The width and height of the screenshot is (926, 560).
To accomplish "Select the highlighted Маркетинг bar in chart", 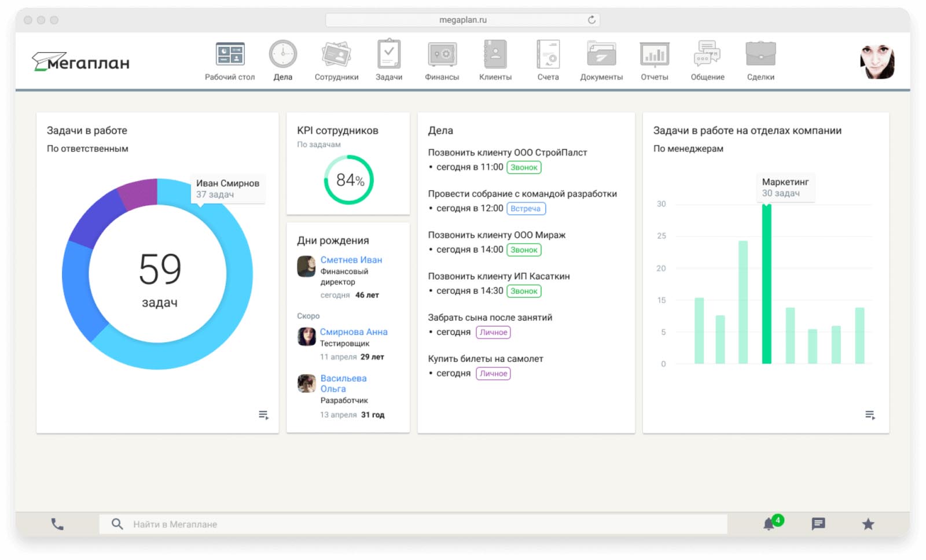I will (x=766, y=283).
